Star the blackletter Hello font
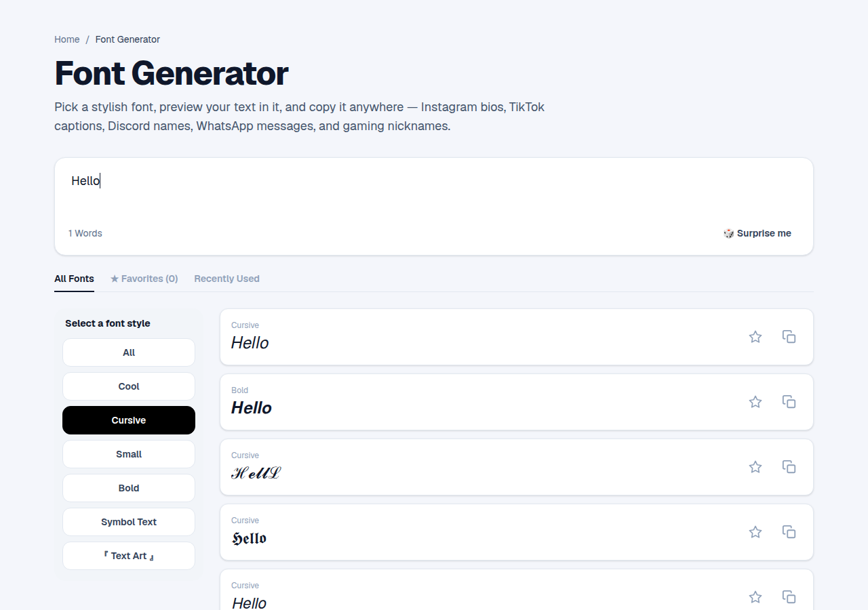Viewport: 868px width, 610px height. (x=755, y=532)
